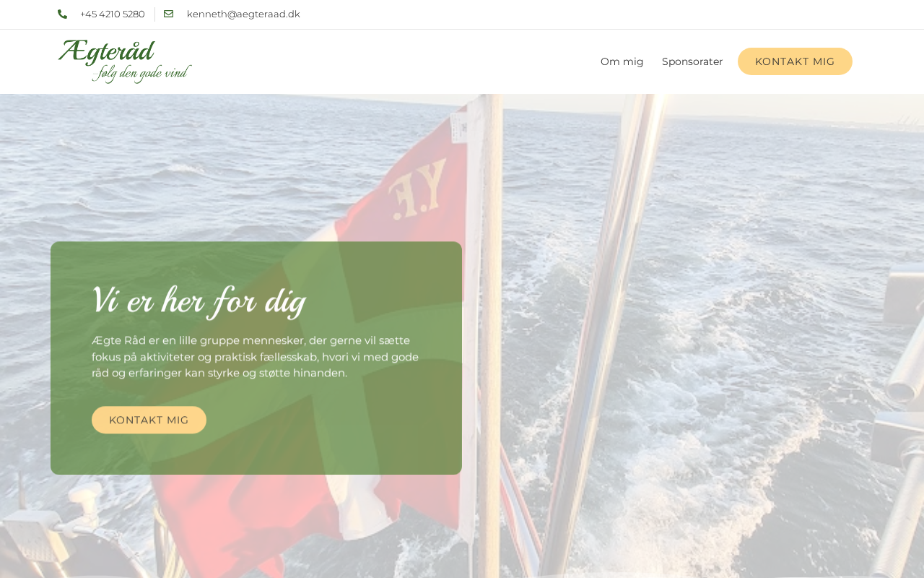Viewport: 924px width, 578px height.
Task: Click the phone number +45 4210 5280
Action: click(113, 14)
